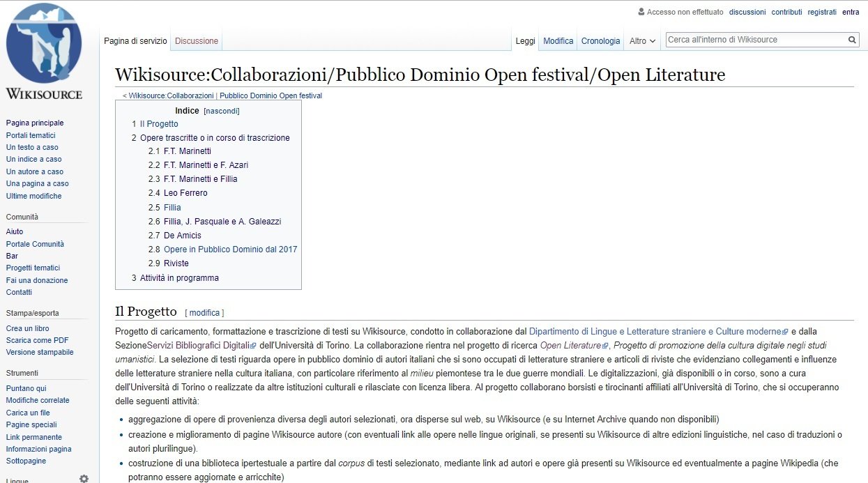The height and width of the screenshot is (483, 868).
Task: Switch to Pagina di servizio tab
Action: coord(135,41)
